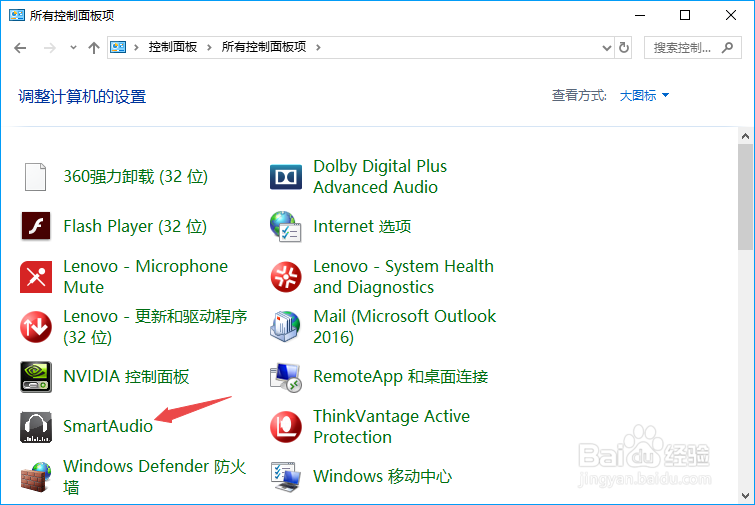This screenshot has height=505, width=755.
Task: Click the scrollbar down arrow
Action: pyautogui.click(x=745, y=496)
